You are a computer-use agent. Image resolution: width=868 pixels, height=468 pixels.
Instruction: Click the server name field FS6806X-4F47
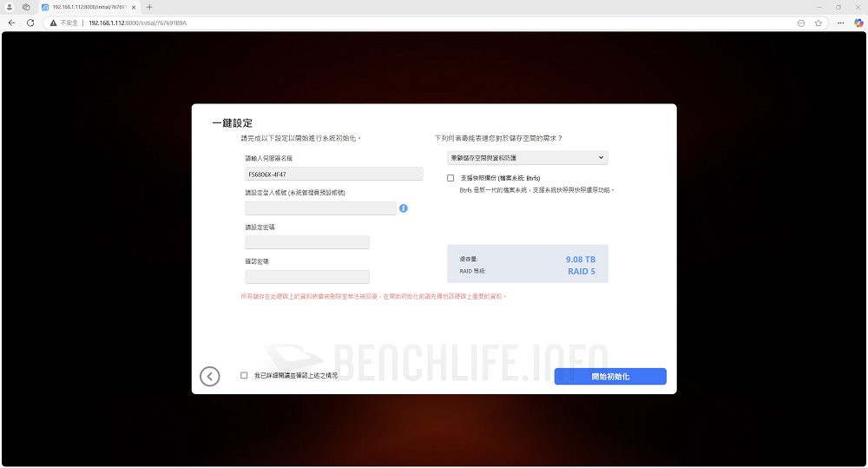[333, 174]
